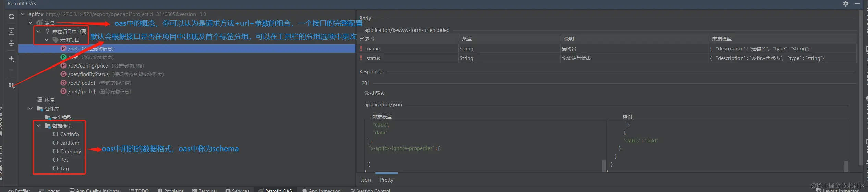Open the TODO tool window tab

[139, 190]
